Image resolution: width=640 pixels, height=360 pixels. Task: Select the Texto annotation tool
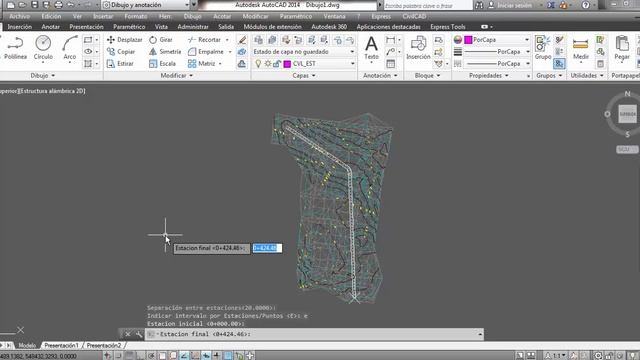[x=371, y=48]
